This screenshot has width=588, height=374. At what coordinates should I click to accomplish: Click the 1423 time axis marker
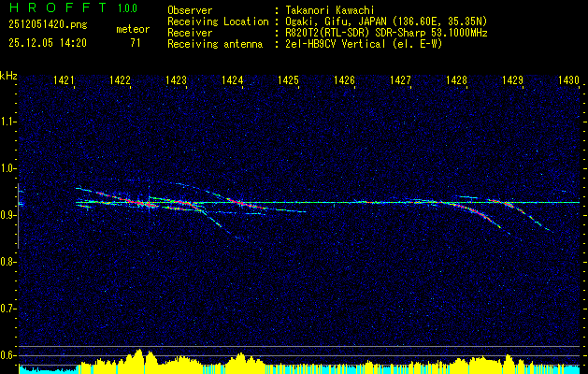tap(177, 79)
